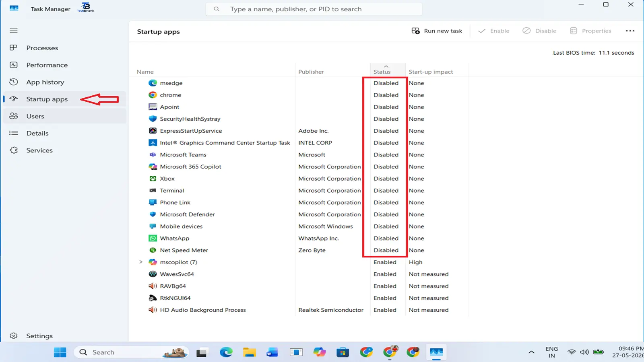The width and height of the screenshot is (644, 362).
Task: Expand the mscopilot (7) group
Action: (141, 262)
